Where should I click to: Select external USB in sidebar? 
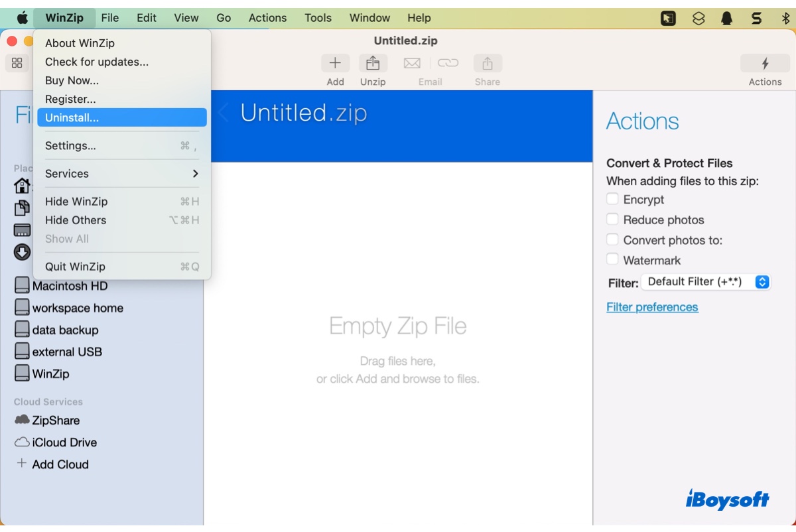click(x=66, y=352)
